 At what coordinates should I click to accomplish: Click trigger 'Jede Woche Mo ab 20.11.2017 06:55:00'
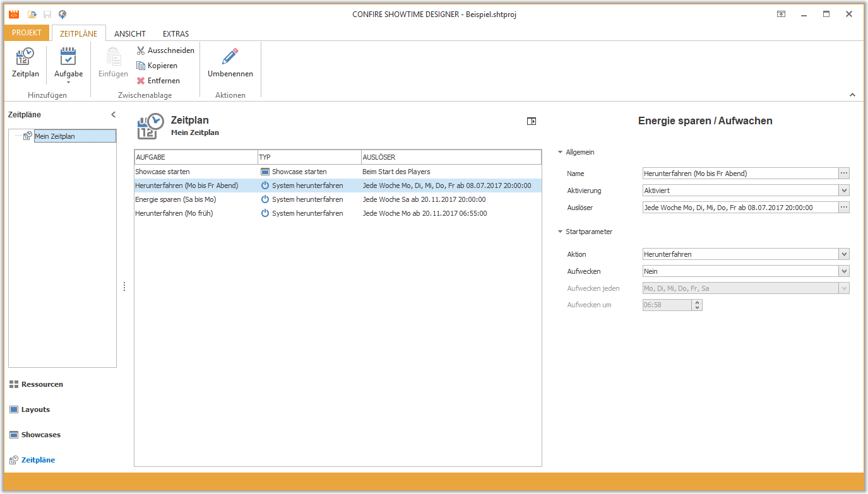(424, 213)
